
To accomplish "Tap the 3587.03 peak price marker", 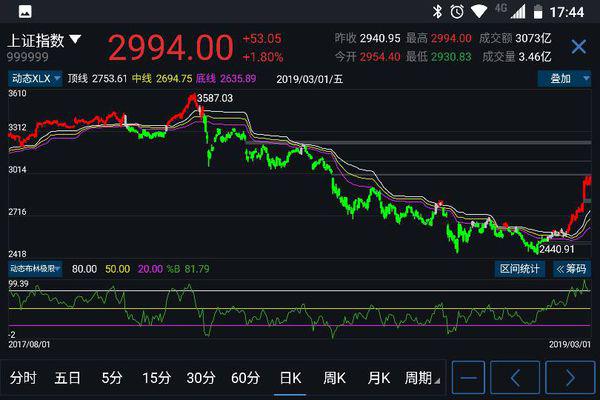I will tap(215, 98).
